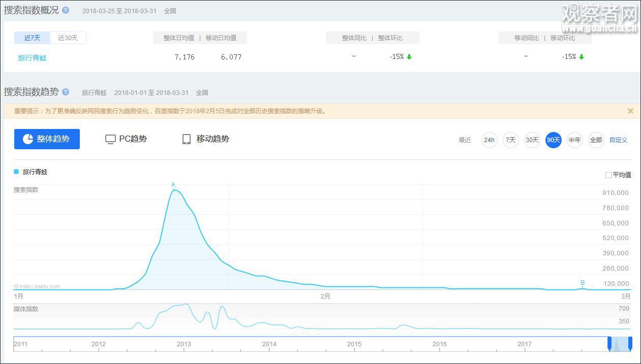The image size is (641, 364).
Task: Select the 近30天 tab
Action: (x=68, y=38)
